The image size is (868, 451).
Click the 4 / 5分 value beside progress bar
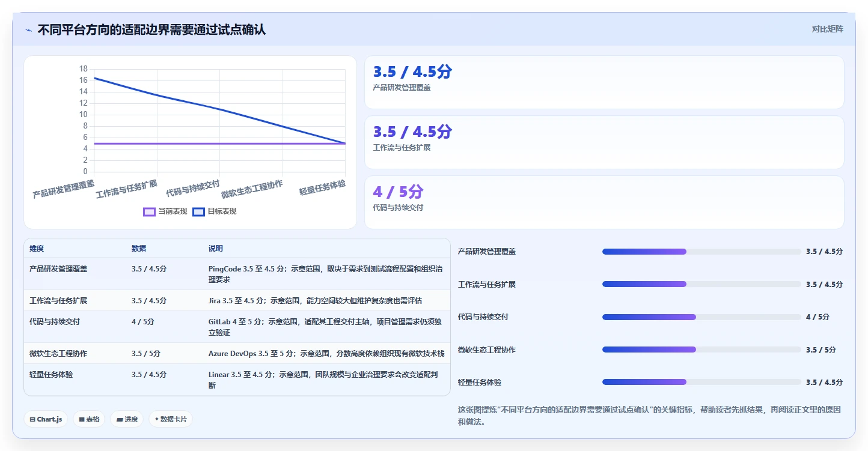818,316
